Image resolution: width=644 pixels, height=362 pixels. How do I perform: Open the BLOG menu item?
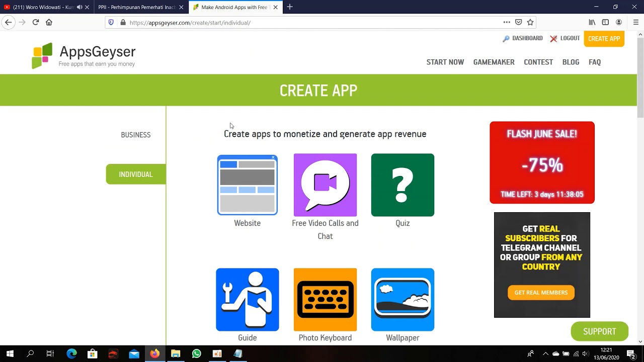[571, 62]
